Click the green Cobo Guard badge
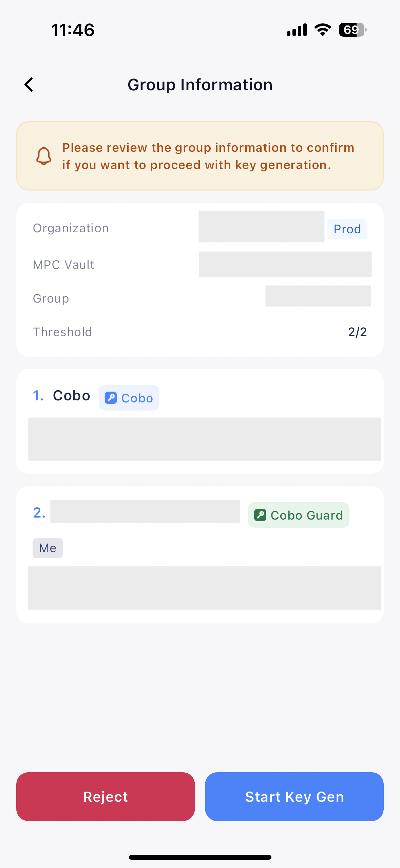 click(298, 515)
